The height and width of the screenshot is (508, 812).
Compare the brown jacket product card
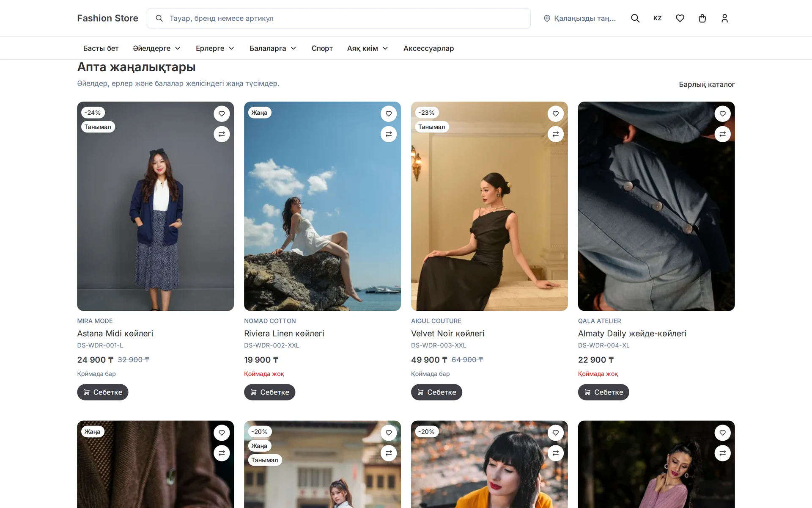[x=222, y=453]
